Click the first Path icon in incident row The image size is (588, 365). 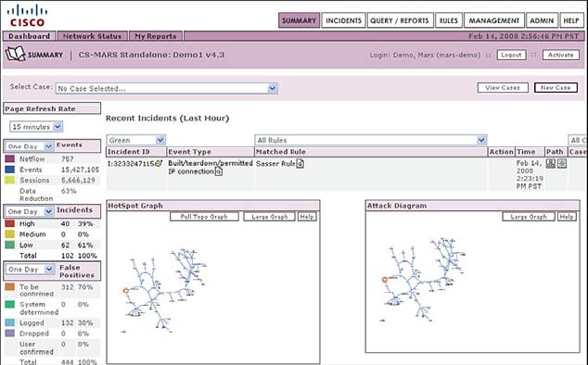(x=551, y=163)
